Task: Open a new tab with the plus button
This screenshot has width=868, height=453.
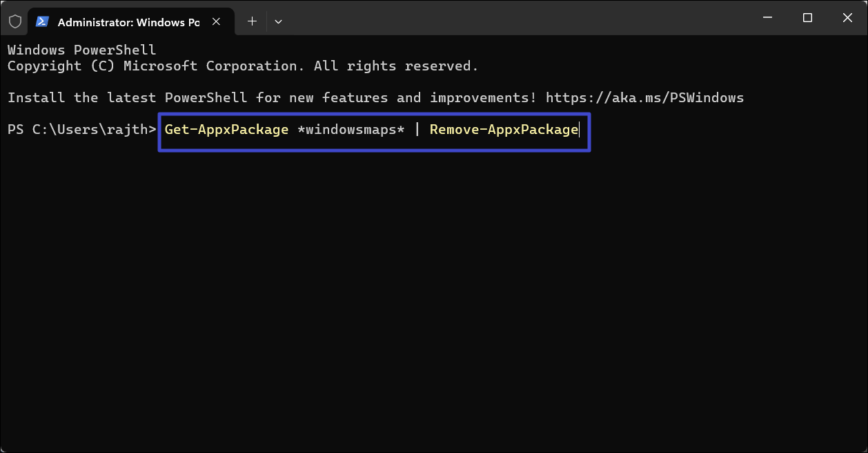Action: (x=252, y=21)
